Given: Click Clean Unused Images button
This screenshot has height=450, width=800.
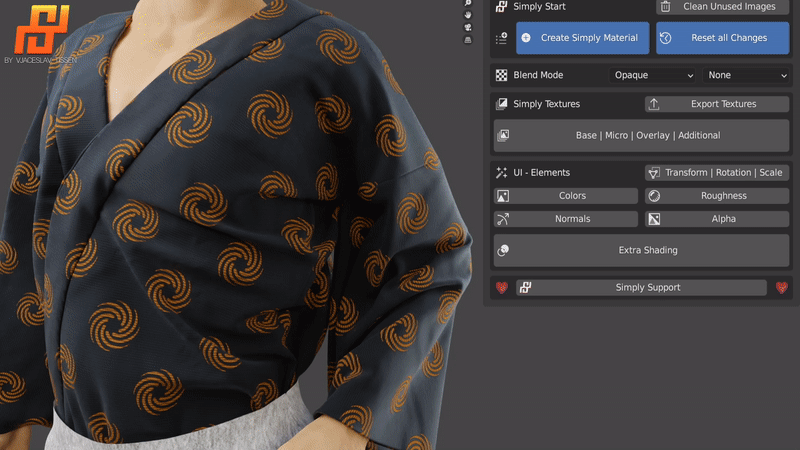Looking at the screenshot, I should click(722, 6).
